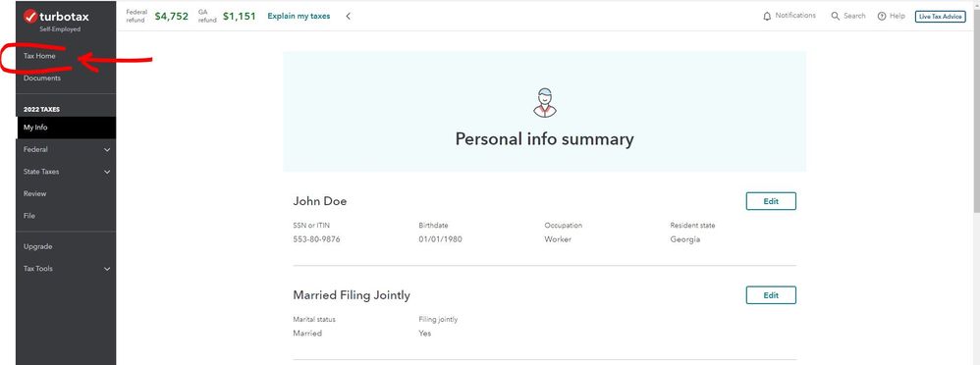Open Tax Tools in the sidebar
This screenshot has height=365, width=980.
tap(66, 269)
